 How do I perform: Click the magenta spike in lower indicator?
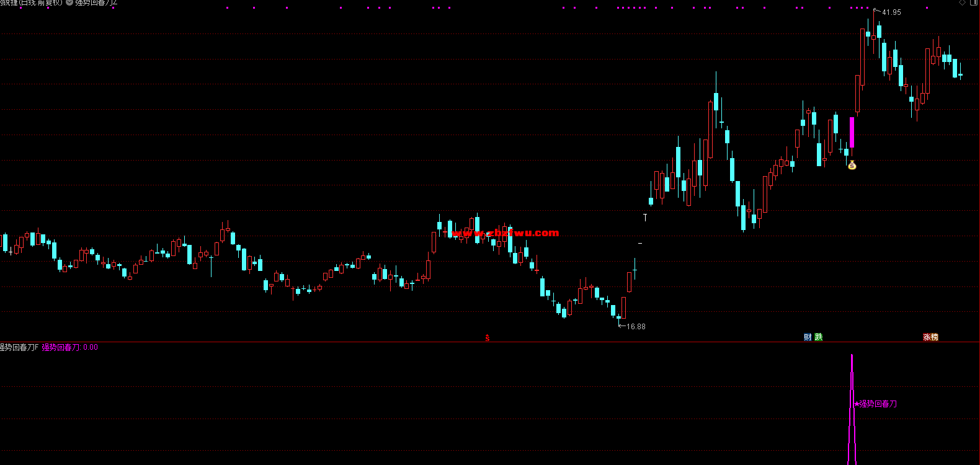coord(852,409)
